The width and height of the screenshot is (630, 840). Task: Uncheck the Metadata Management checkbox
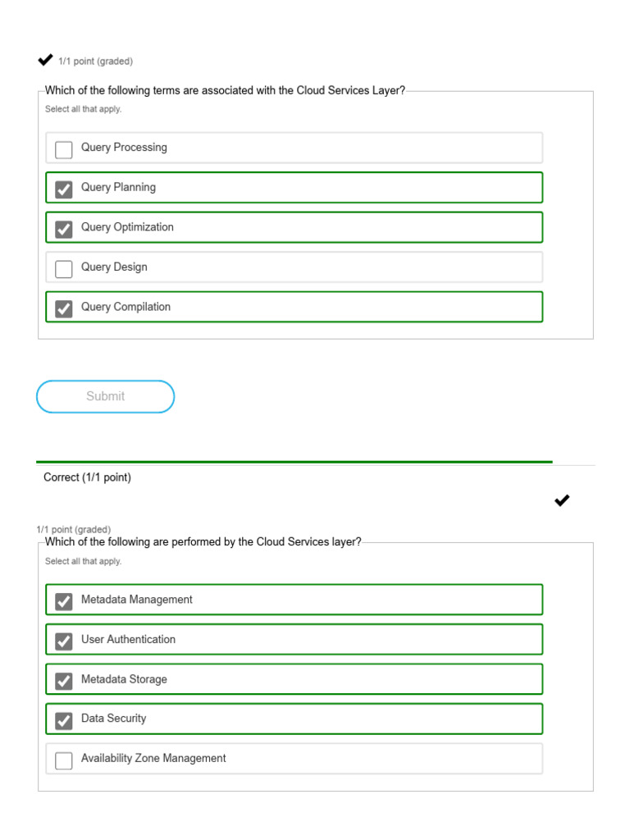click(64, 601)
